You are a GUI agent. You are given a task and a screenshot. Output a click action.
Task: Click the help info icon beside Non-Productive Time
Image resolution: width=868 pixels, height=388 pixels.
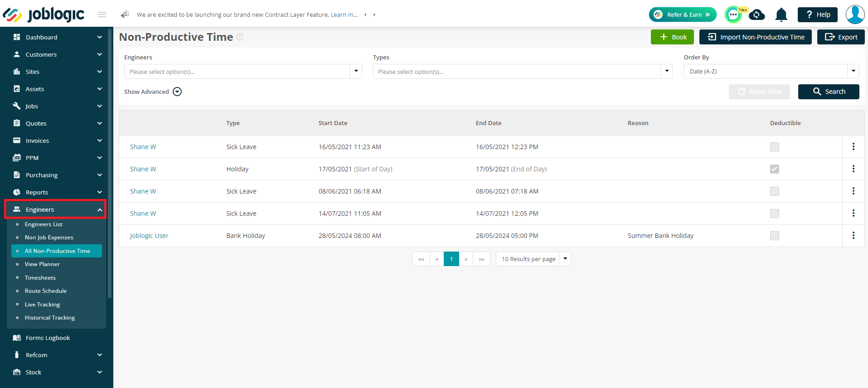coord(240,37)
